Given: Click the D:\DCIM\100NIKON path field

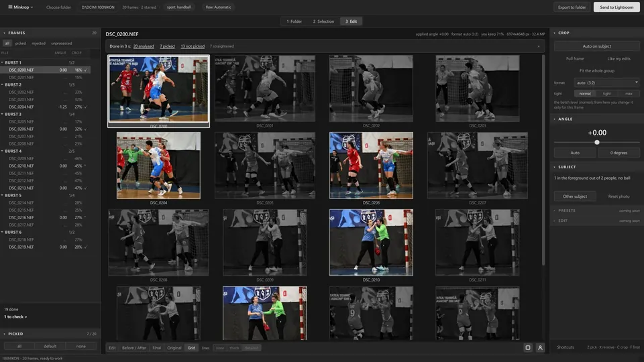Looking at the screenshot, I should (98, 7).
